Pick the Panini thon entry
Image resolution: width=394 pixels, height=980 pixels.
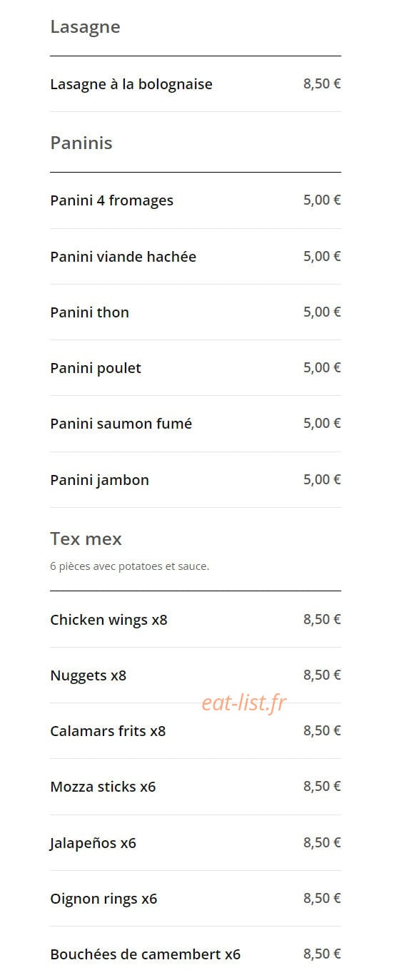tap(196, 312)
